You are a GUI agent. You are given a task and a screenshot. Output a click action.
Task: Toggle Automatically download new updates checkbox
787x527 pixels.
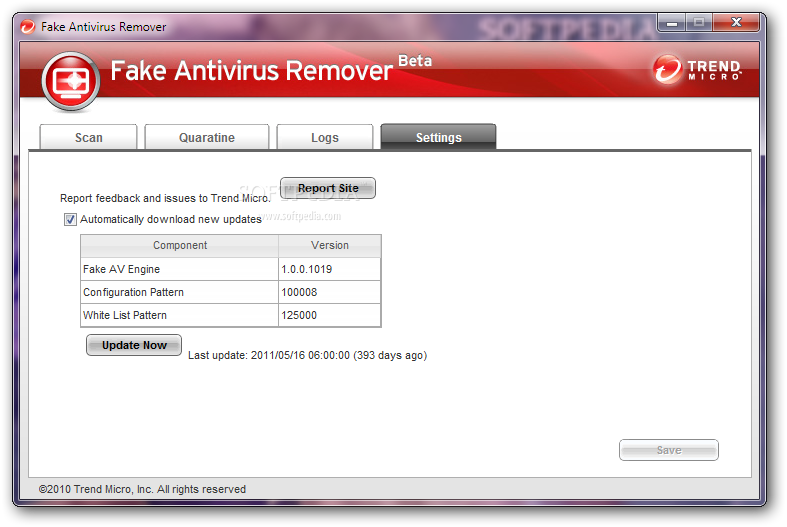(70, 219)
